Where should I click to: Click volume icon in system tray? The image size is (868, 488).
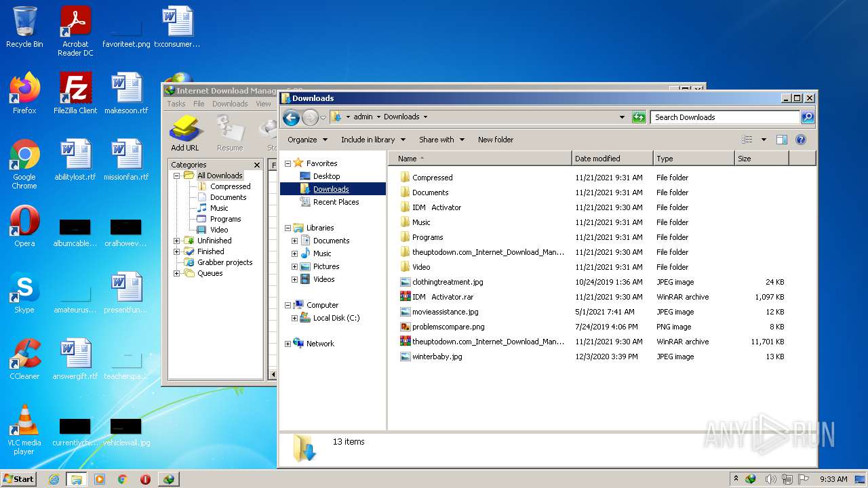771,479
